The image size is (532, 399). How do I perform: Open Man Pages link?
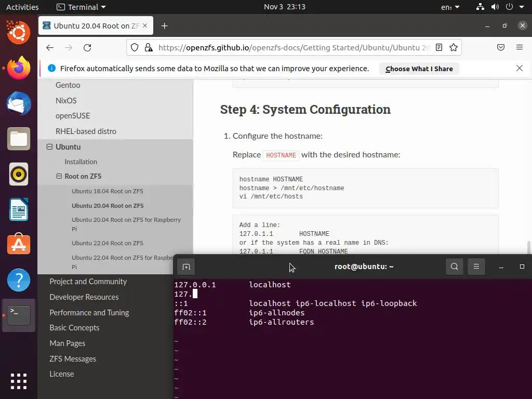pos(67,343)
